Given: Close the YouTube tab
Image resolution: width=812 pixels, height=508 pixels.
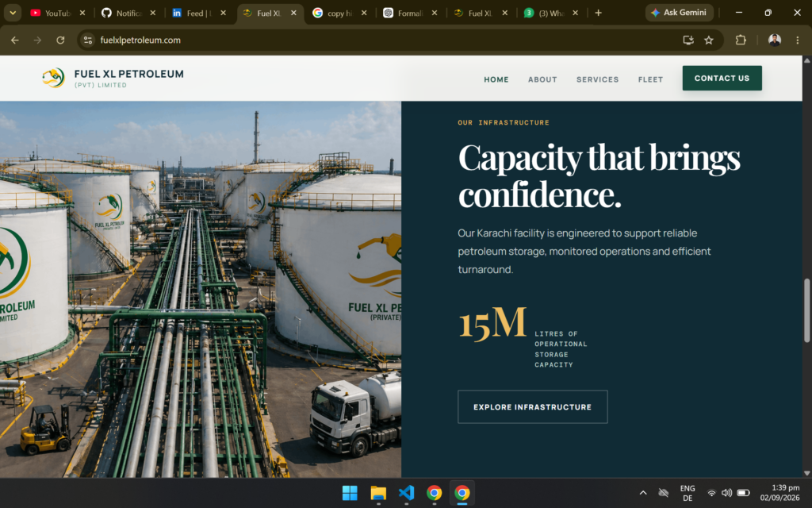Looking at the screenshot, I should pos(82,13).
